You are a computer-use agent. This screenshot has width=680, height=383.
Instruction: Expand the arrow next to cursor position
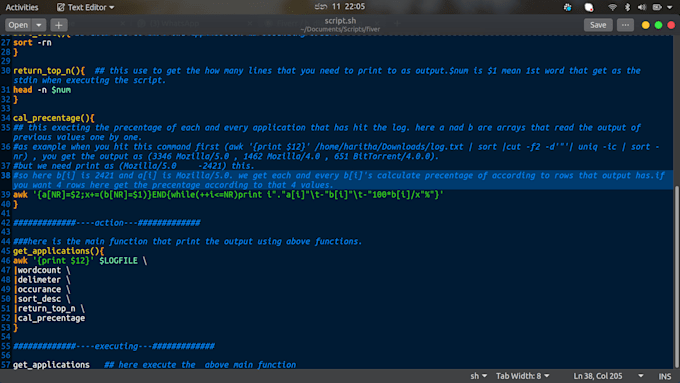tap(641, 376)
